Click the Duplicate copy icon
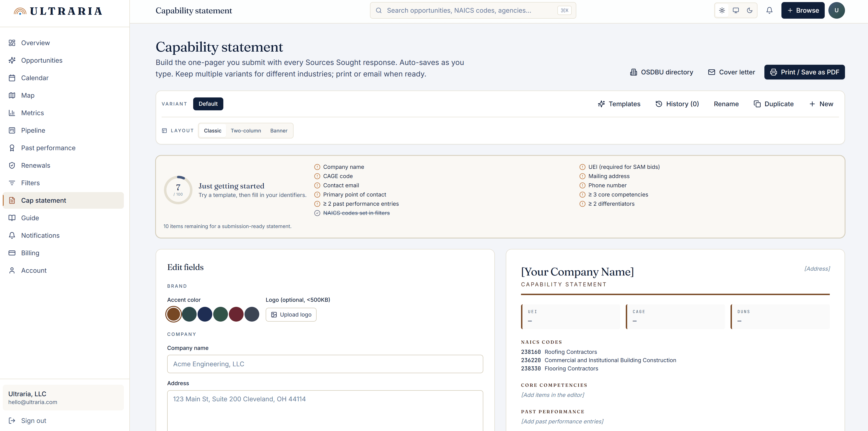Image resolution: width=868 pixels, height=431 pixels. (x=757, y=104)
